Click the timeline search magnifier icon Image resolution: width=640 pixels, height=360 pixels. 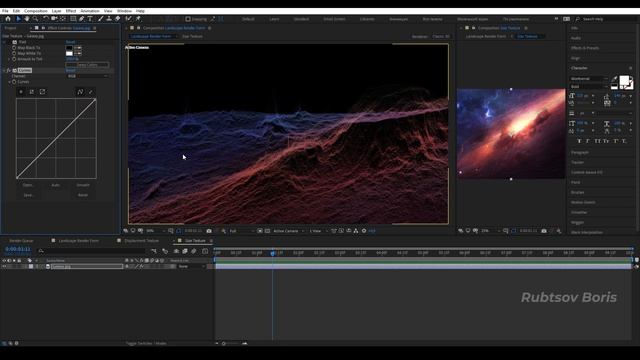[41, 251]
